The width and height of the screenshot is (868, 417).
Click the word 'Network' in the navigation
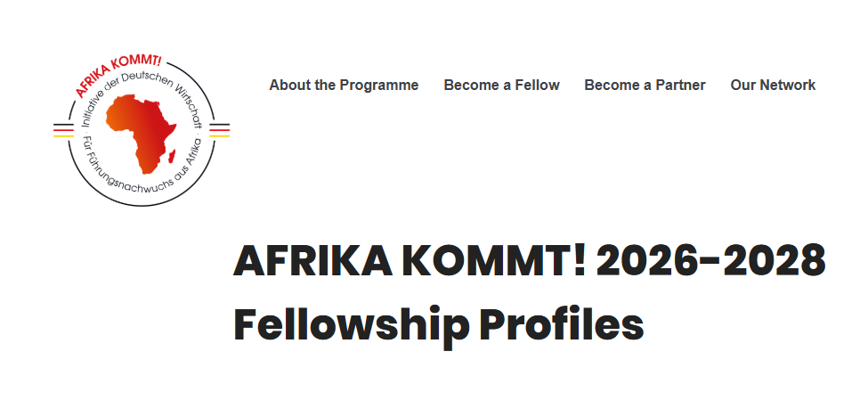787,86
